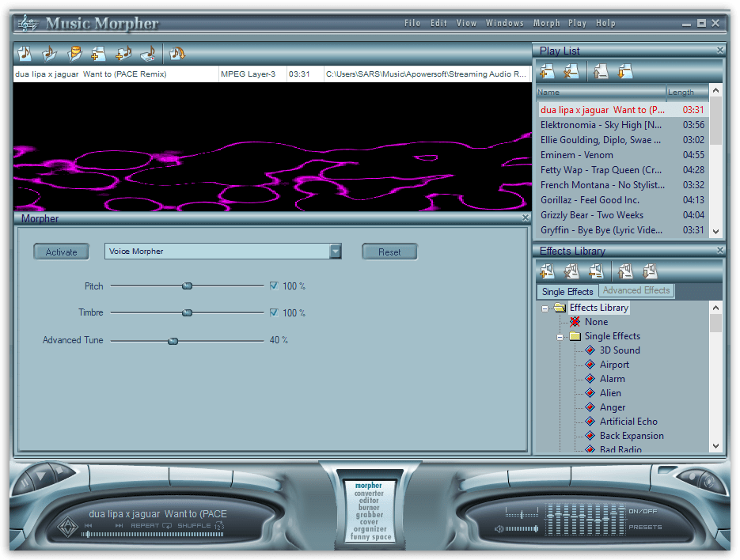Image resolution: width=740 pixels, height=560 pixels.
Task: Disable the Timbre checkbox
Action: (274, 313)
